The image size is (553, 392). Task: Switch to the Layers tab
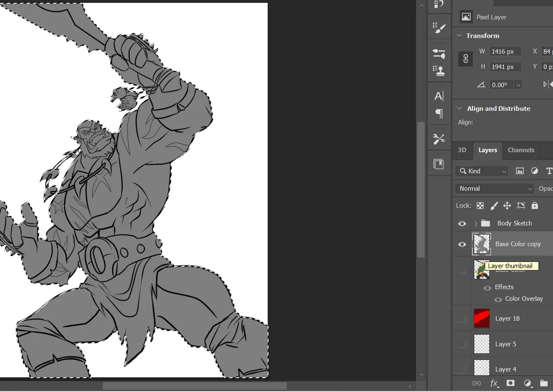pyautogui.click(x=488, y=150)
